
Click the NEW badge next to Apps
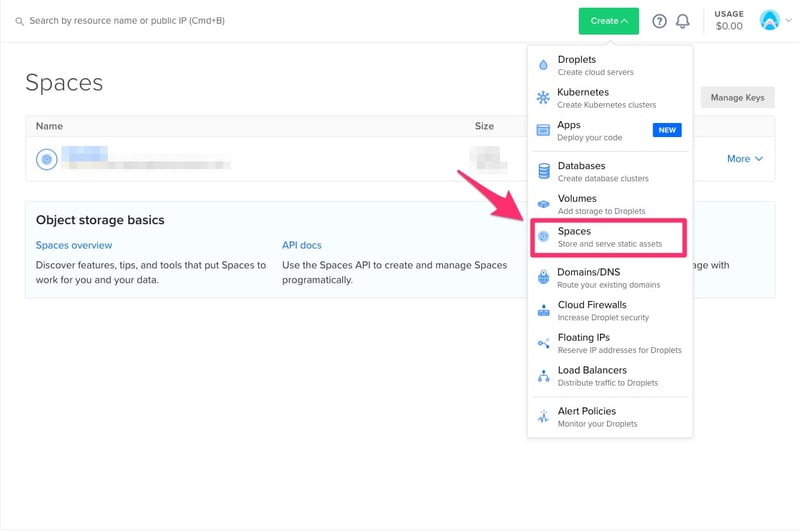pos(667,130)
